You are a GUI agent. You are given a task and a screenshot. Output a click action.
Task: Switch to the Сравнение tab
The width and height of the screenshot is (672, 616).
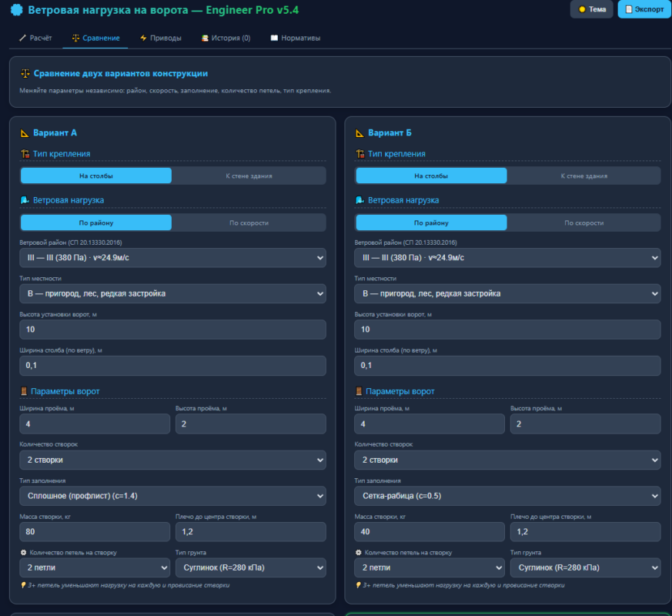[x=95, y=38]
